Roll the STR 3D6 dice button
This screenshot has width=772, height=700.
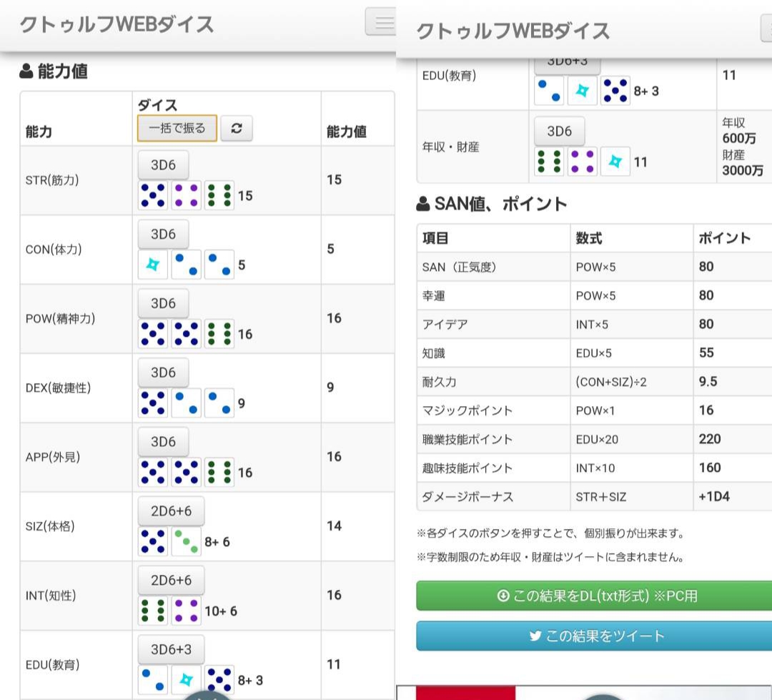tap(162, 165)
